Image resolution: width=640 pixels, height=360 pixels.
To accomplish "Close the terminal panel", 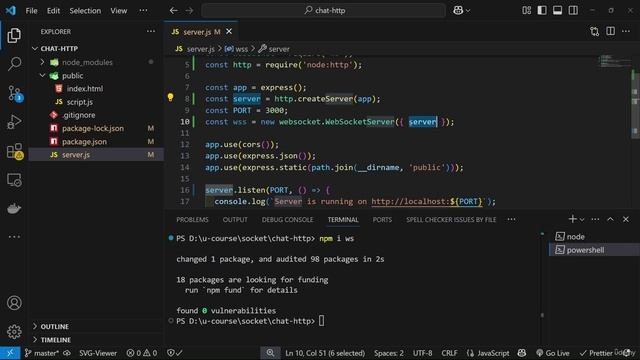I will (x=626, y=219).
